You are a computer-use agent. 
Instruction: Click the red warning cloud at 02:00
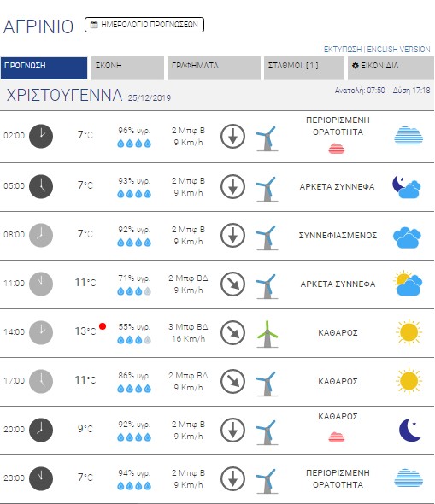[x=337, y=149]
